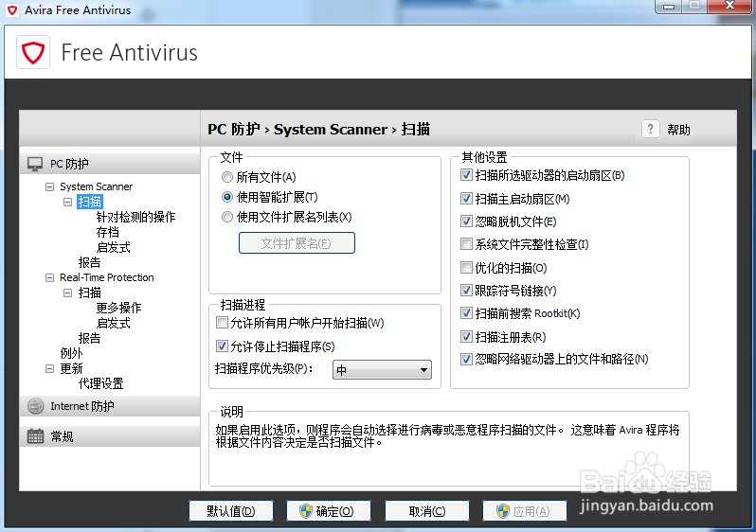Click the 常规 calendar icon
This screenshot has height=532, width=756.
click(x=35, y=436)
